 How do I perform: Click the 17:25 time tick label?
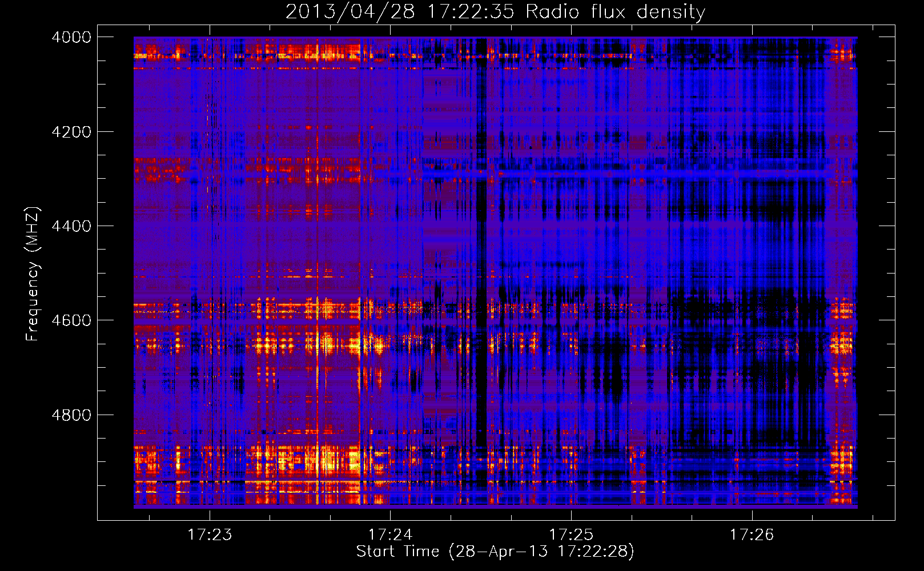[x=572, y=534]
